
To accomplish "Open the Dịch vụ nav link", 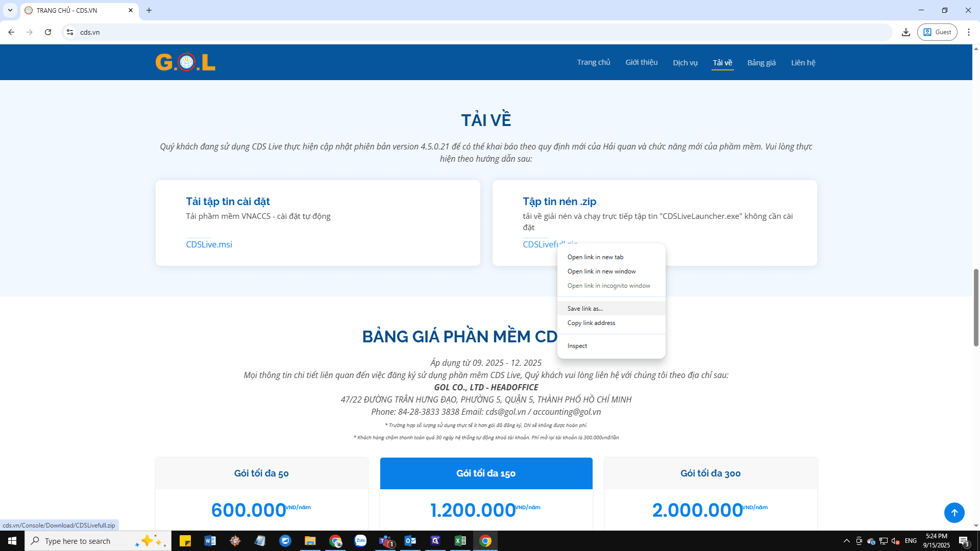I will pyautogui.click(x=685, y=62).
